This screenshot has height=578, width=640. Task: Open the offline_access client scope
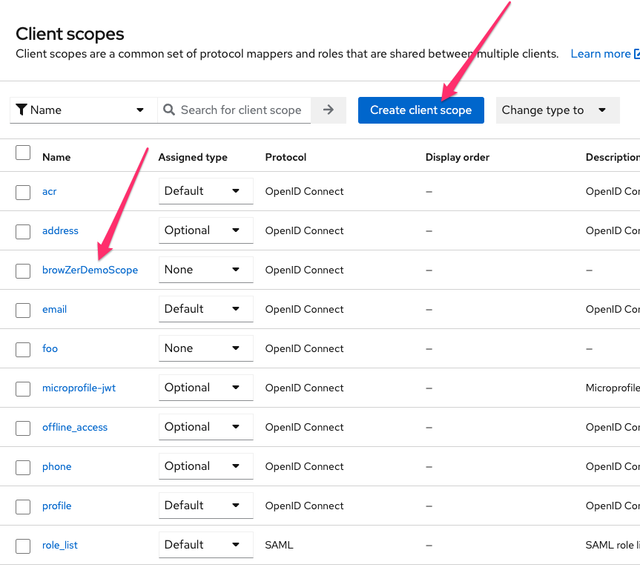(75, 427)
